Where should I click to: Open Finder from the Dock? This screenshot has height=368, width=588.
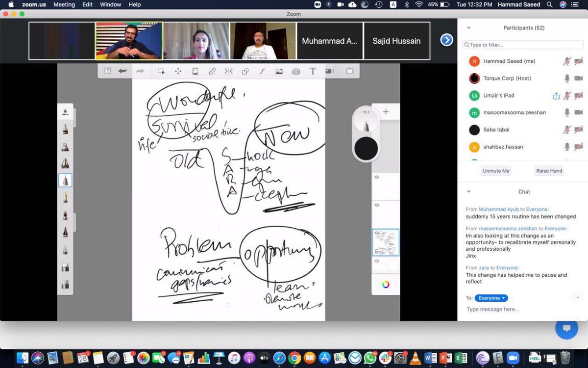pyautogui.click(x=24, y=358)
